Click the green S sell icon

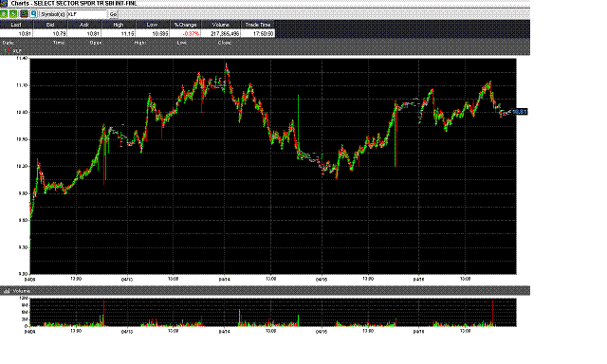tap(13, 14)
